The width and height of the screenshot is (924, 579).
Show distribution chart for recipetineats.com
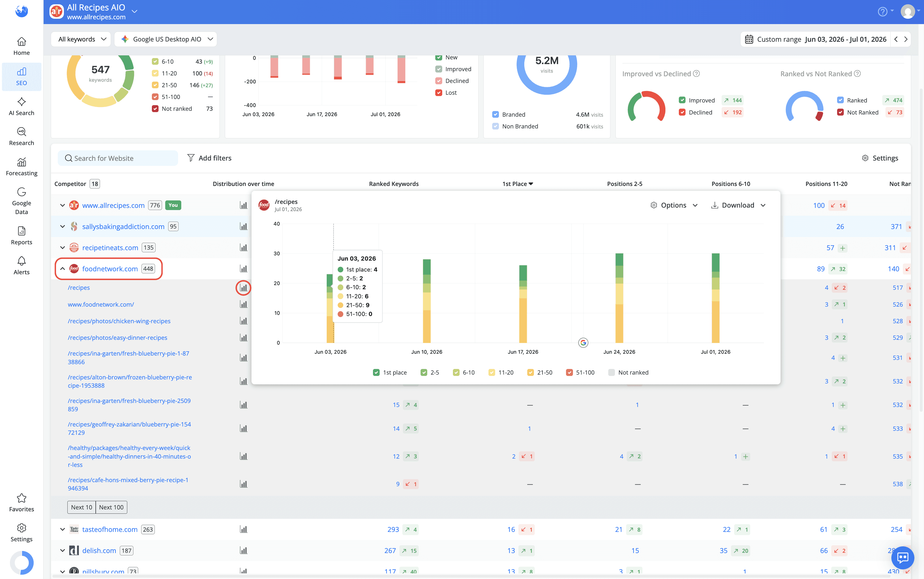(243, 247)
